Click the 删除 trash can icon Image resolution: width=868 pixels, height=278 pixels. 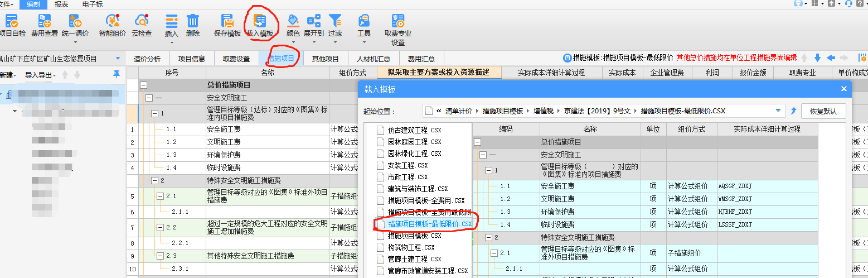193,21
